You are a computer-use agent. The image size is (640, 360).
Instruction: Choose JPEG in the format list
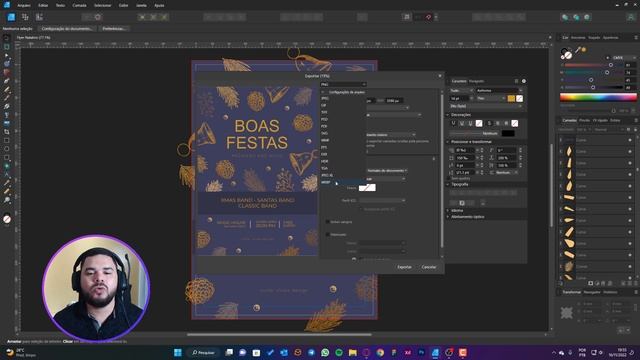342,98
